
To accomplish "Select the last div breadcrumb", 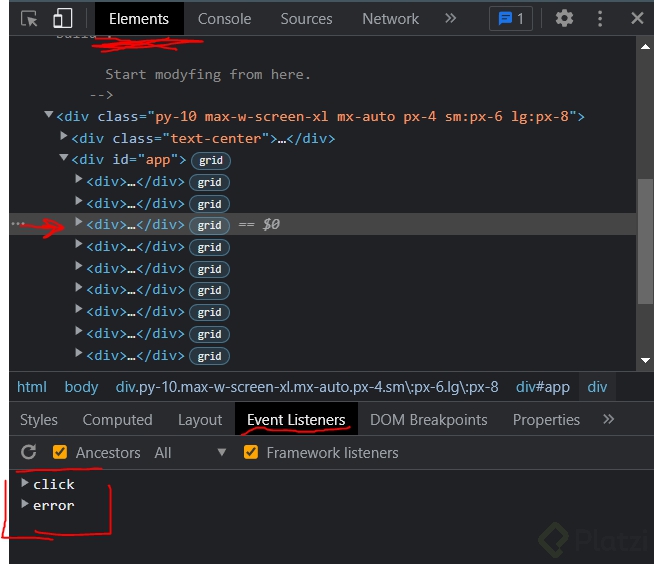I will pos(597,387).
